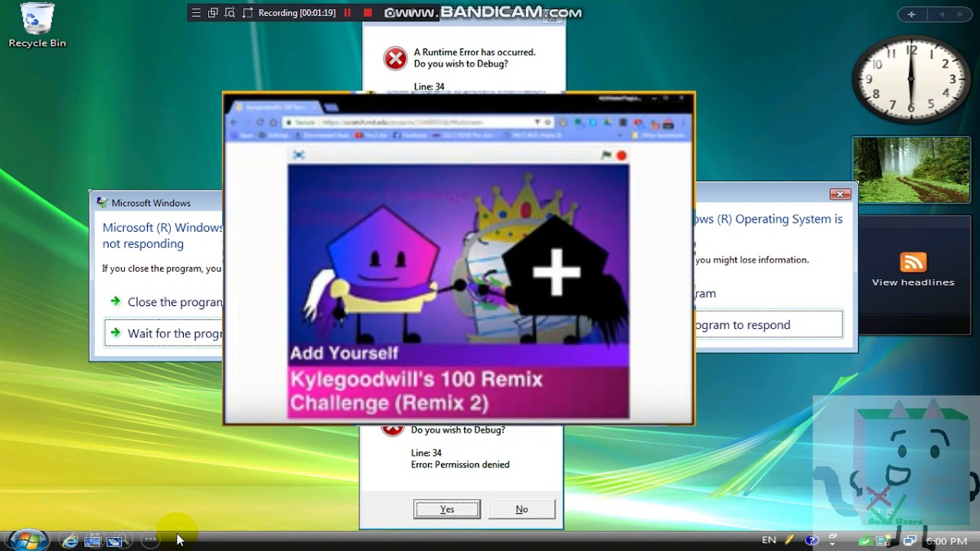This screenshot has height=551, width=980.
Task: Click the new tab button in Chrome
Action: (332, 108)
